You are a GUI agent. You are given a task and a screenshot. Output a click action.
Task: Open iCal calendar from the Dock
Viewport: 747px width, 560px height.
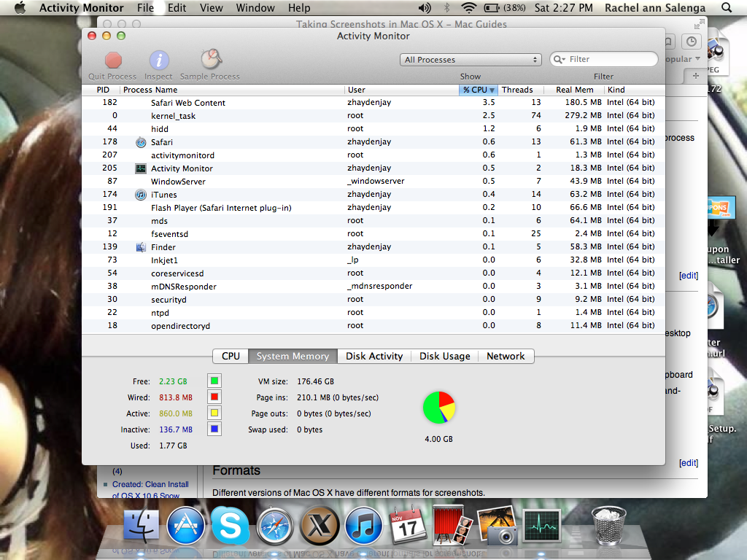[x=407, y=526]
